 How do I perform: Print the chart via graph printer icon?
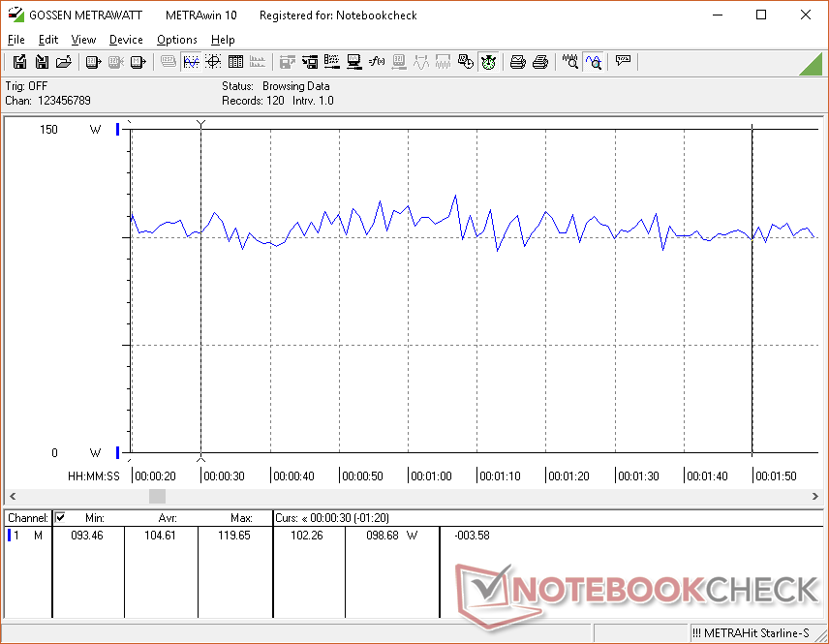tap(517, 62)
